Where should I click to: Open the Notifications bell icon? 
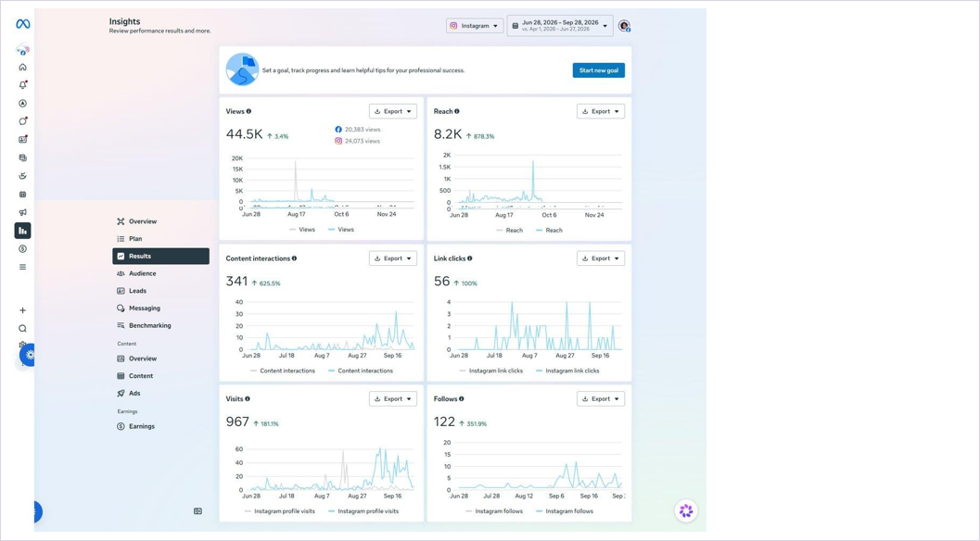click(x=22, y=85)
